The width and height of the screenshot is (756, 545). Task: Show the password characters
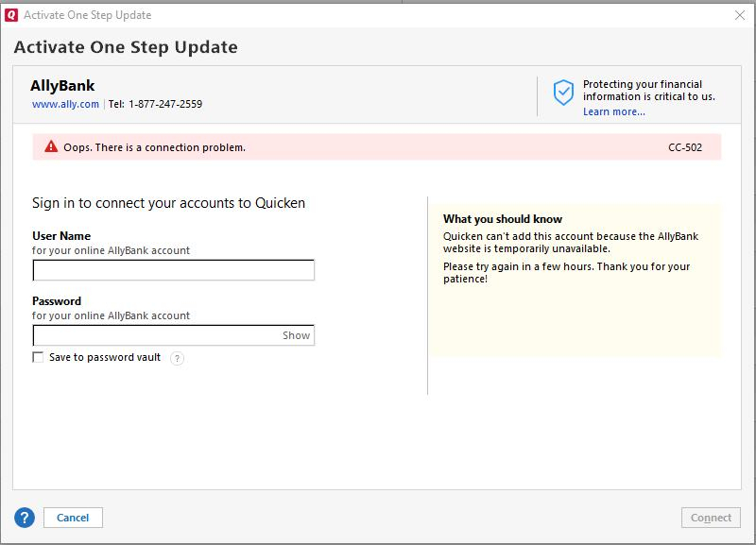[296, 335]
